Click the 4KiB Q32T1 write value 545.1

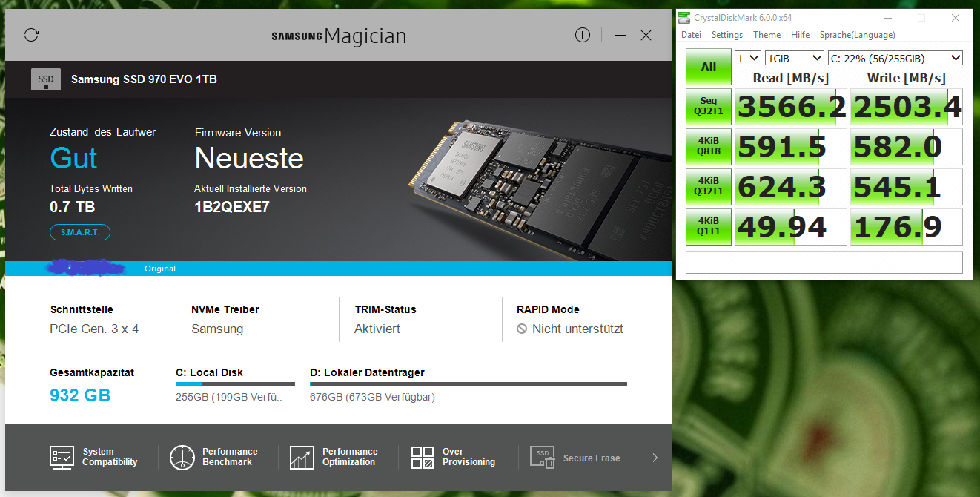[x=906, y=187]
